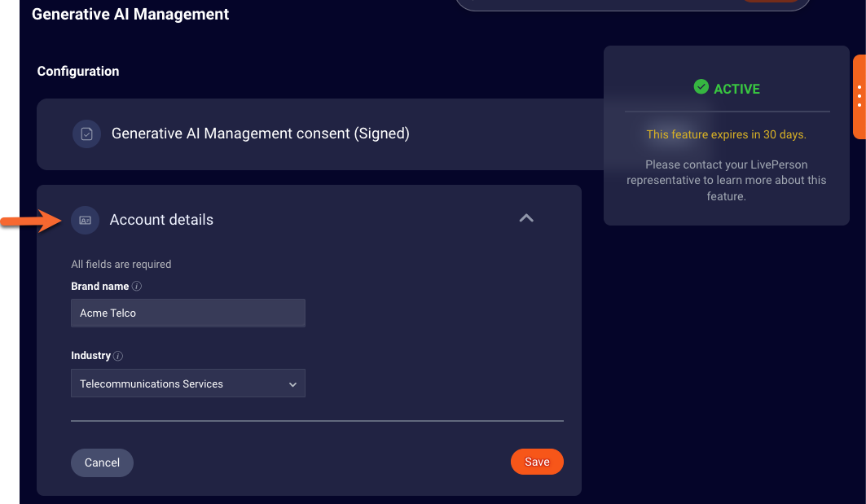The width and height of the screenshot is (866, 504).
Task: Click the Generative AI Management page title
Action: pos(130,14)
